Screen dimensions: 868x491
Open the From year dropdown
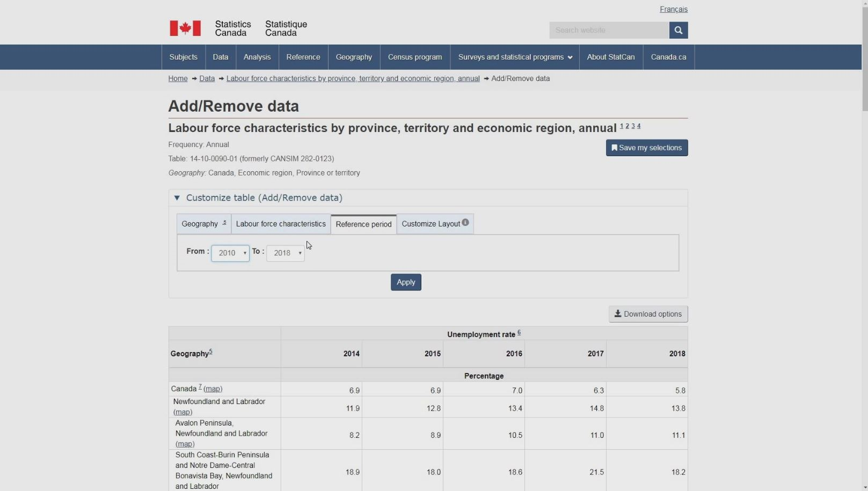[230, 253]
